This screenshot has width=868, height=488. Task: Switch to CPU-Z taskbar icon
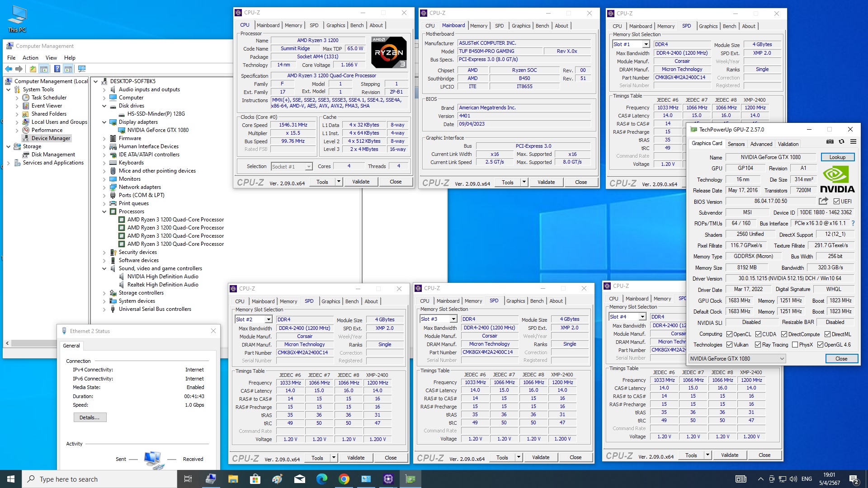[388, 479]
